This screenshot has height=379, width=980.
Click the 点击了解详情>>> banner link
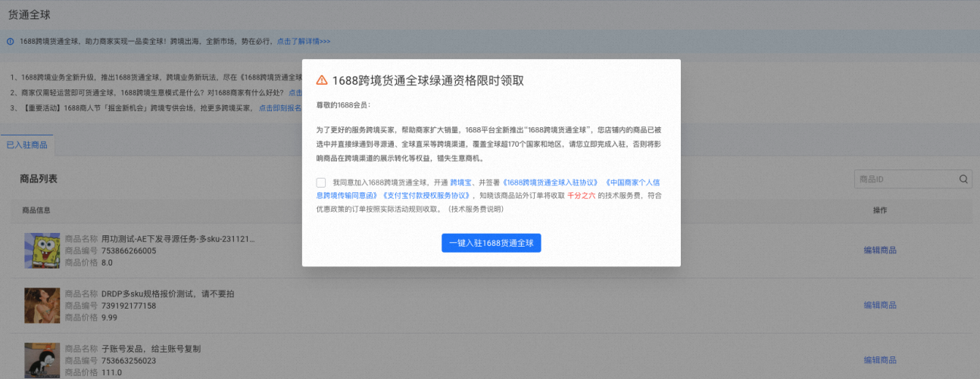pyautogui.click(x=303, y=41)
